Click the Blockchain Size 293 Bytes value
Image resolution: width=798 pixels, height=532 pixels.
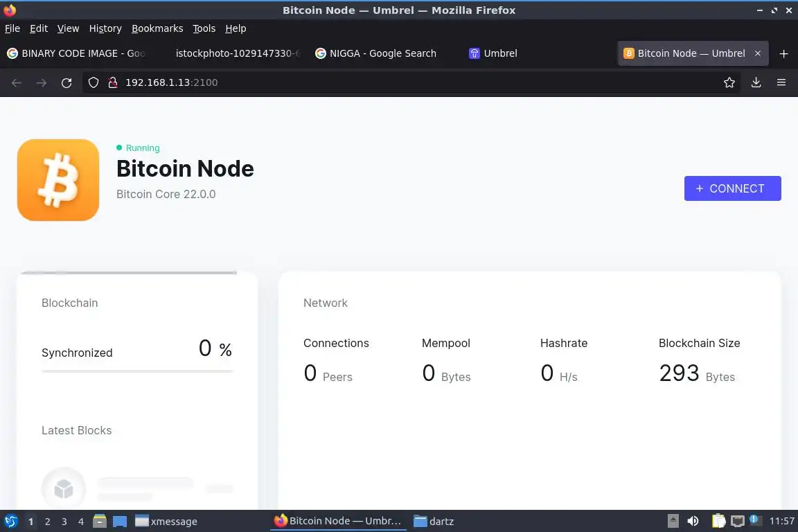[698, 373]
